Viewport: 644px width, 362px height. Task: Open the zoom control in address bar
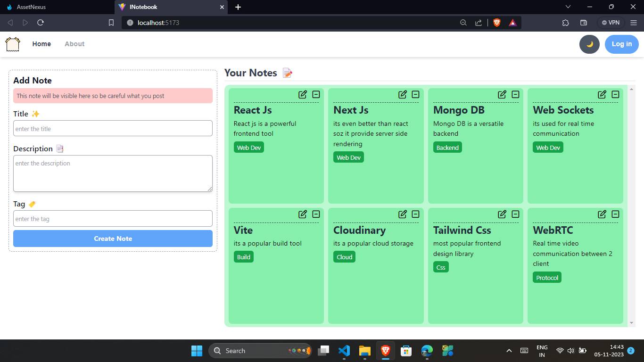click(x=463, y=23)
